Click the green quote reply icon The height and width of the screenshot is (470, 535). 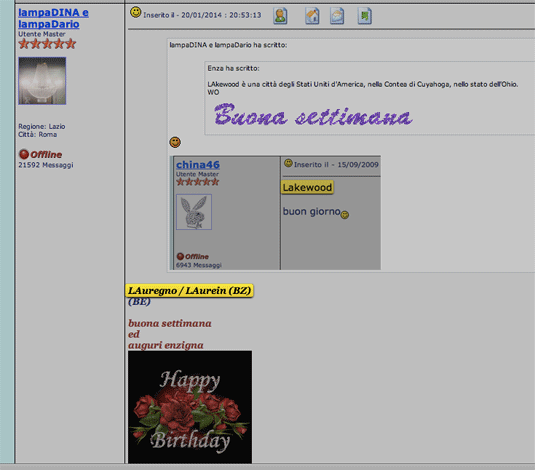(365, 16)
